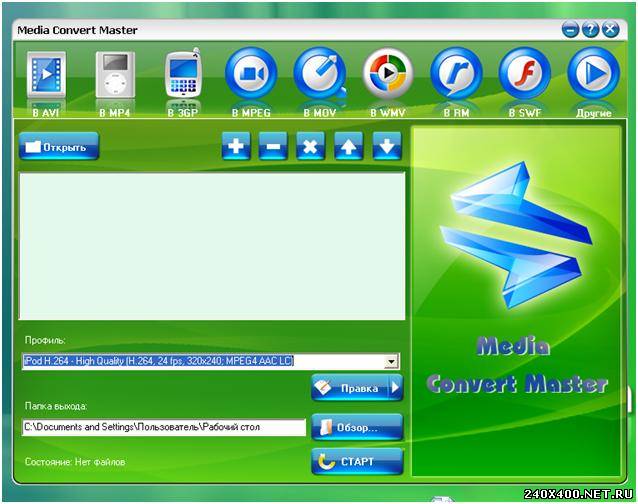This screenshot has width=638, height=504.
Task: Select the convert to MPEG camera icon
Action: pos(251,73)
